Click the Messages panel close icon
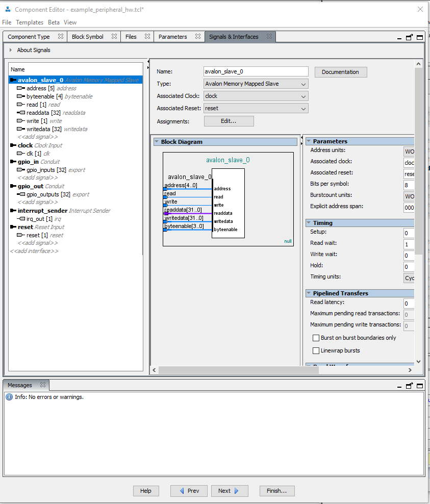Viewport: 430px width, 504px height. coord(43,385)
